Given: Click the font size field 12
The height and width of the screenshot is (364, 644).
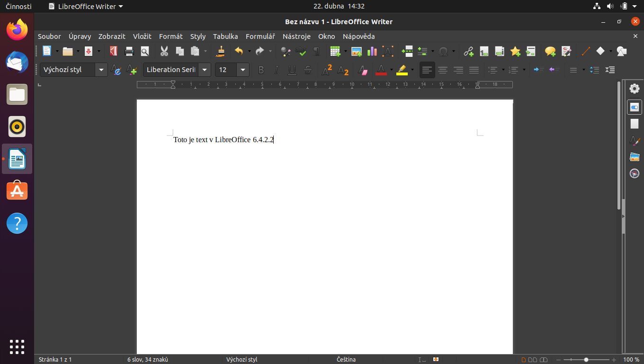Looking at the screenshot, I should pos(226,70).
